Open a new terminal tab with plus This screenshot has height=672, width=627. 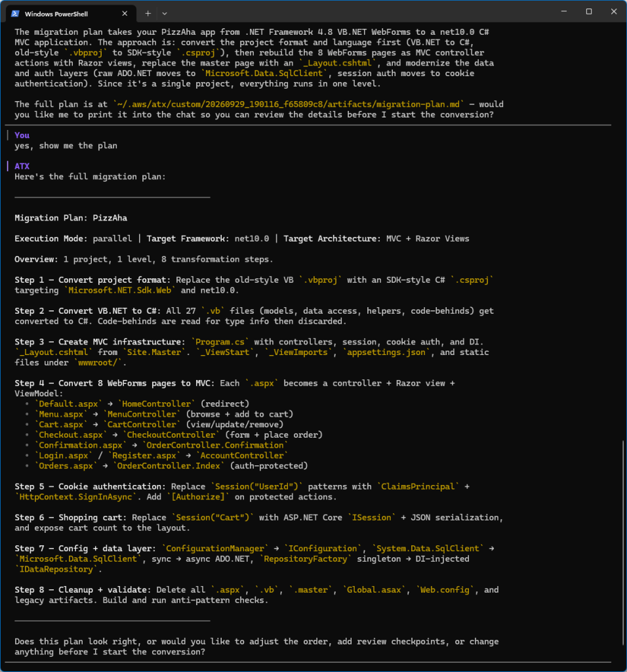pyautogui.click(x=148, y=14)
